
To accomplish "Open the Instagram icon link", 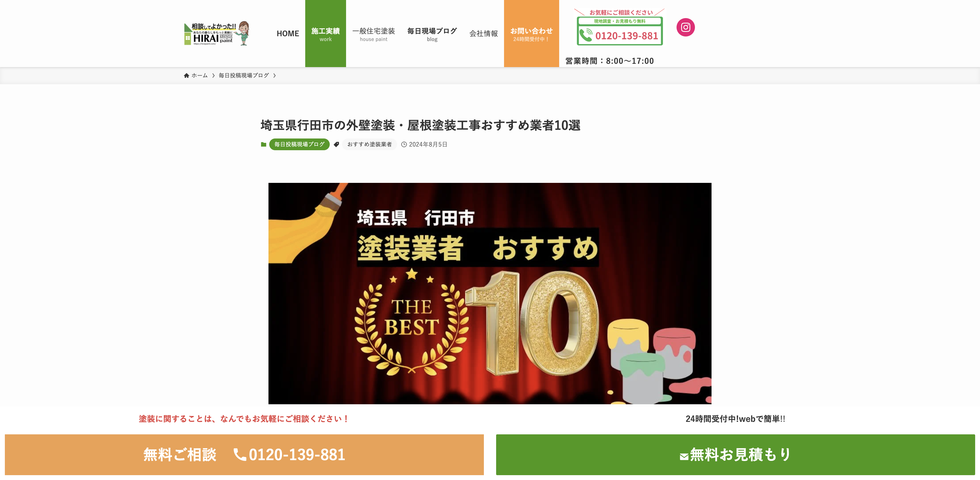I will pos(685,27).
